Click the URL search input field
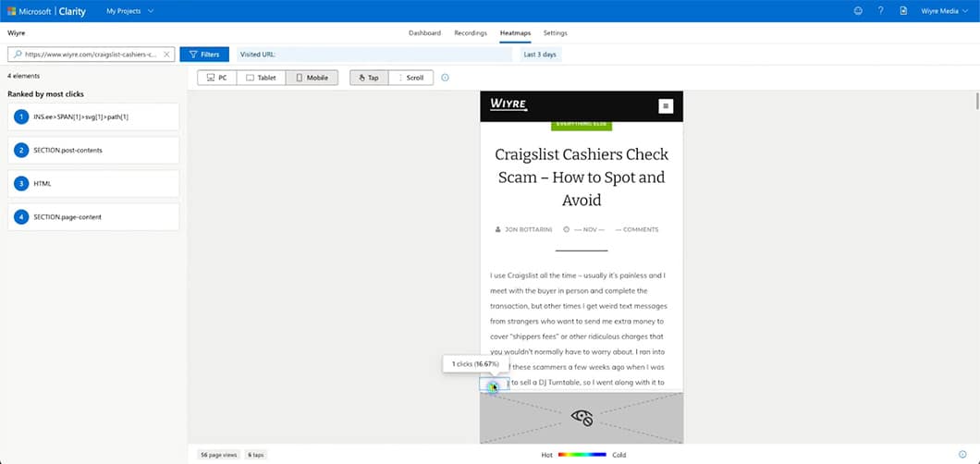Viewport: 980px width, 464px height. [x=92, y=55]
